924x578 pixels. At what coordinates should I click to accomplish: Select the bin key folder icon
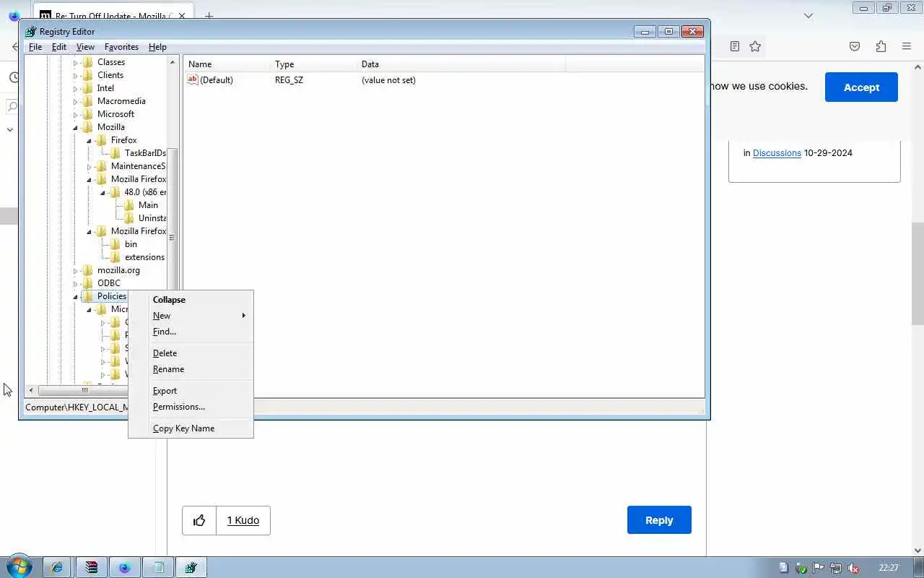(x=115, y=244)
